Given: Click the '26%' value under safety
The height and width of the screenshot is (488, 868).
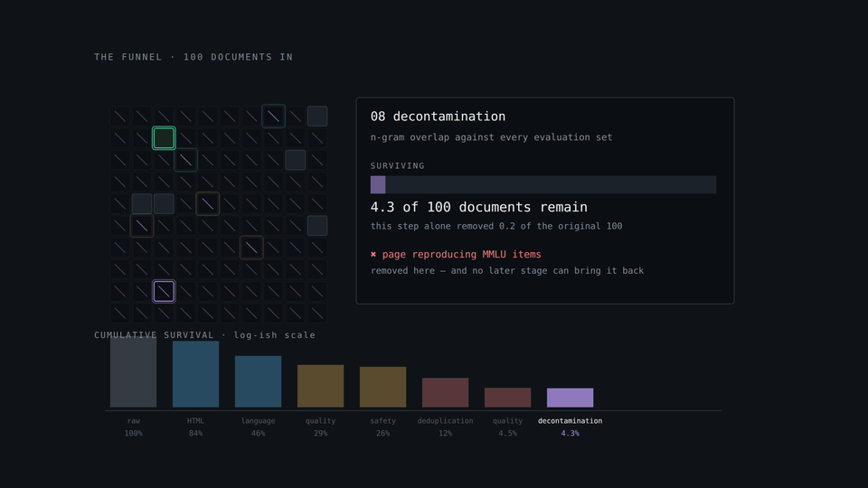Looking at the screenshot, I should pyautogui.click(x=383, y=433).
